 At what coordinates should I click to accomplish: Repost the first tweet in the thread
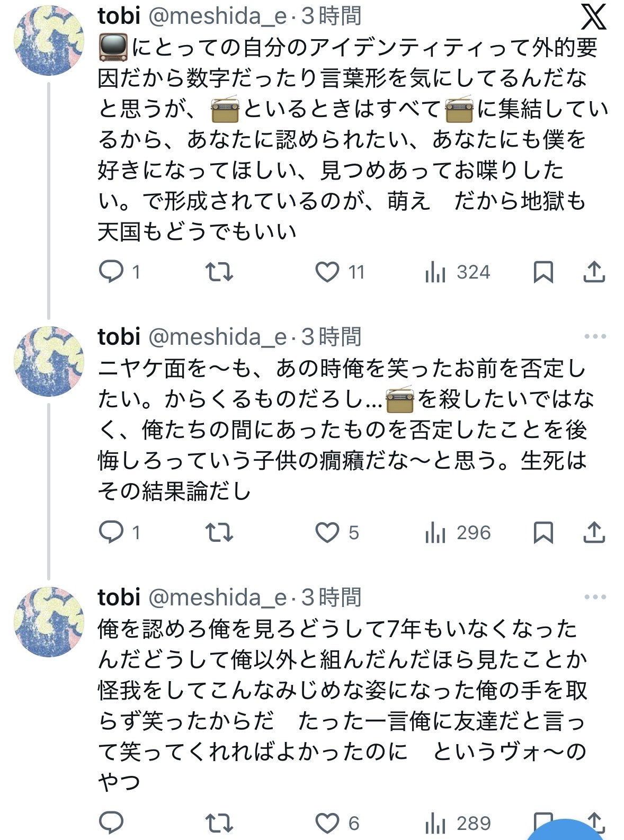point(219,272)
